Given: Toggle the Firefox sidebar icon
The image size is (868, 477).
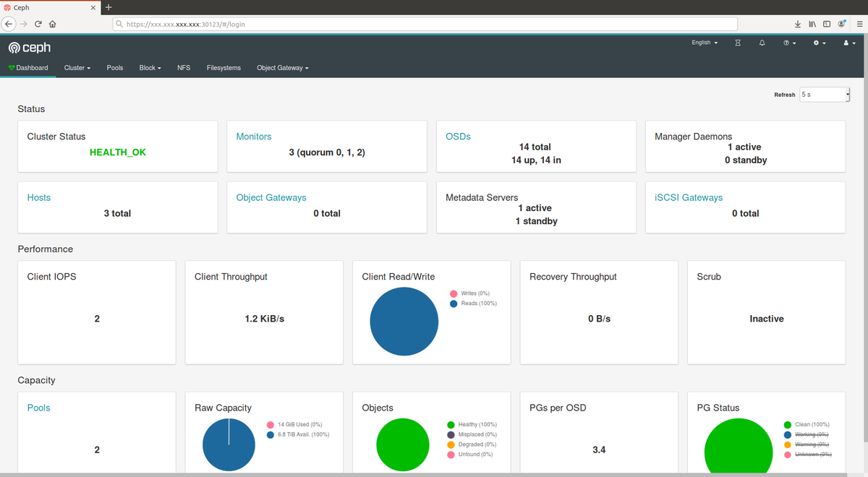Looking at the screenshot, I should coord(827,24).
